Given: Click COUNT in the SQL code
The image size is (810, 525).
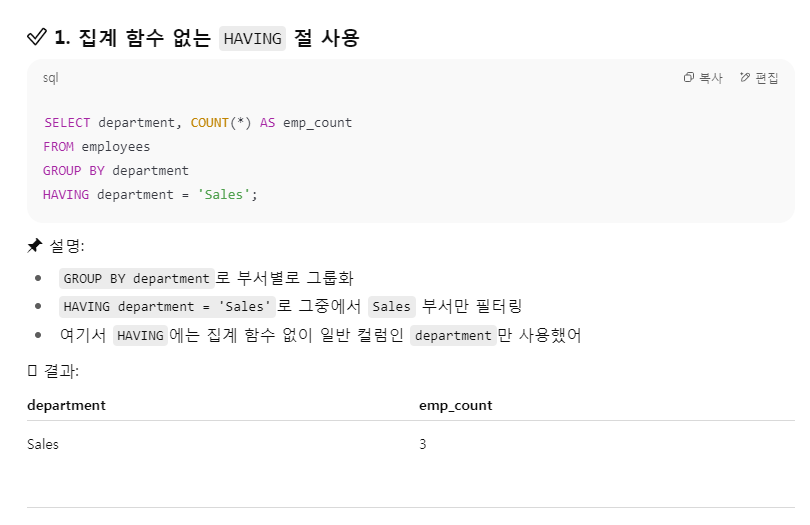Looking at the screenshot, I should pyautogui.click(x=210, y=123).
